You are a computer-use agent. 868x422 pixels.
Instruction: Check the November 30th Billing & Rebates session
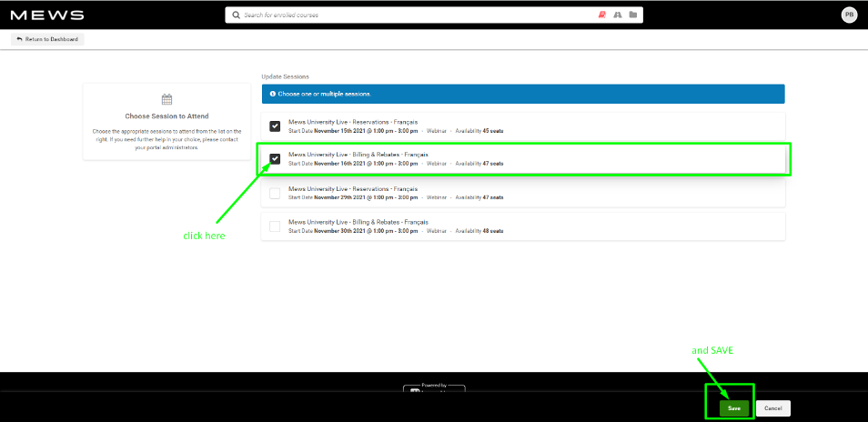(x=275, y=225)
